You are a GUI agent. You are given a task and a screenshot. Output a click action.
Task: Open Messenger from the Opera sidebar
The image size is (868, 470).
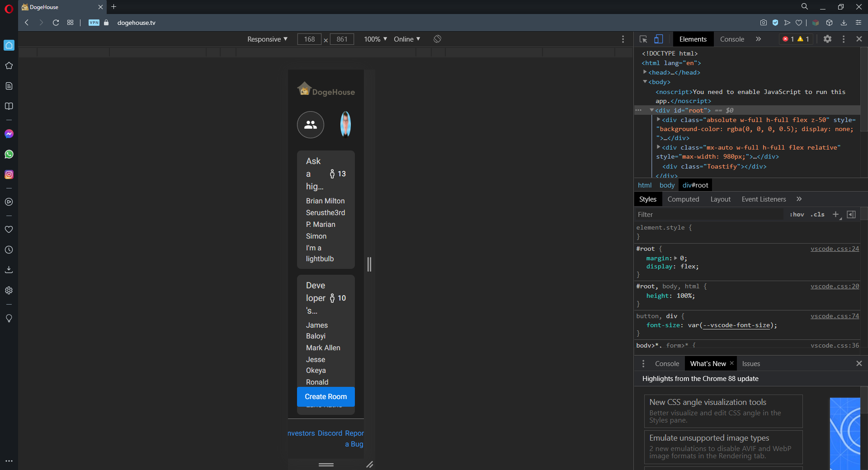click(9, 134)
